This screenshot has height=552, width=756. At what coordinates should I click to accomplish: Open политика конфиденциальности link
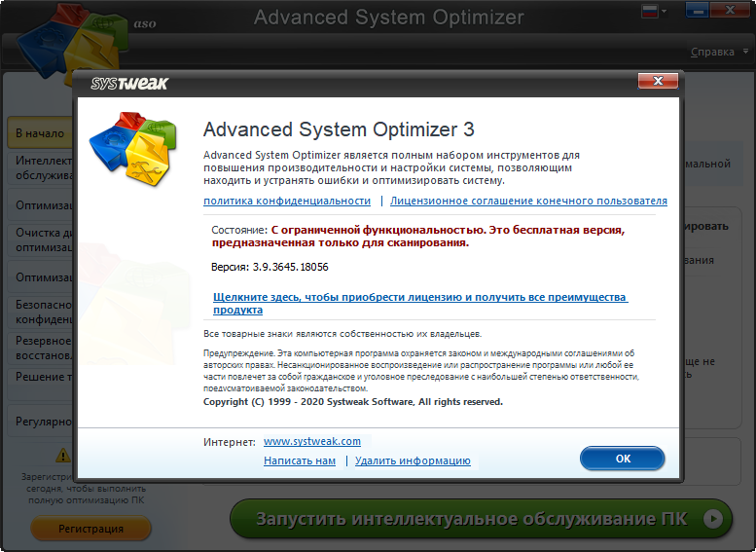click(287, 201)
